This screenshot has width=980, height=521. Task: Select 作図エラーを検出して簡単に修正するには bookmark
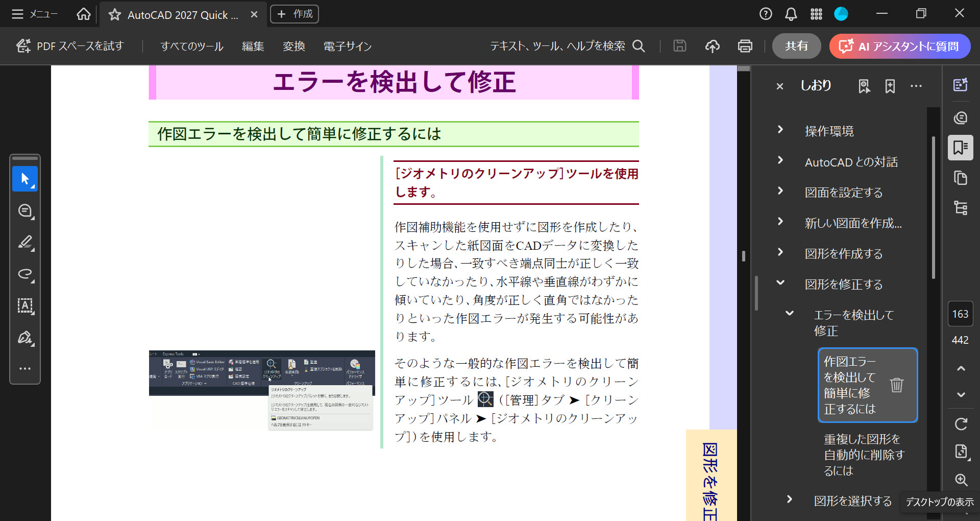tap(850, 385)
